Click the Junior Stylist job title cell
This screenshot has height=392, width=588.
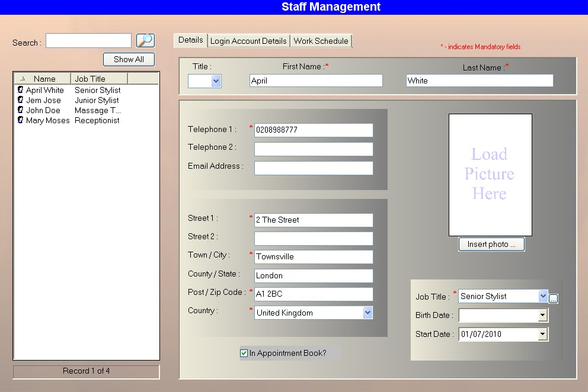coord(97,100)
